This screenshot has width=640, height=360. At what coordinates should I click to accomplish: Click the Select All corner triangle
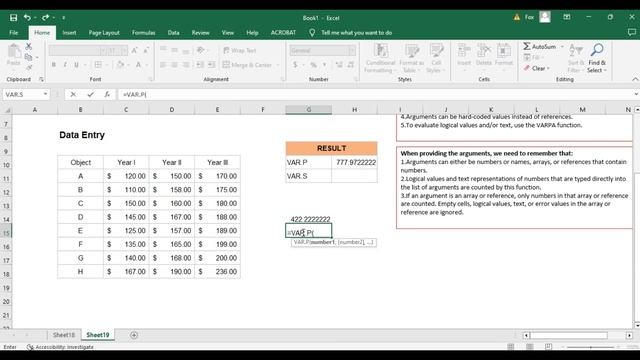click(x=7, y=110)
